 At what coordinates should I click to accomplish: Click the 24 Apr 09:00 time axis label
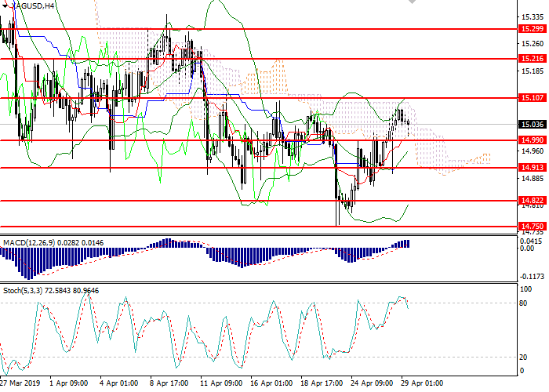[372, 384]
